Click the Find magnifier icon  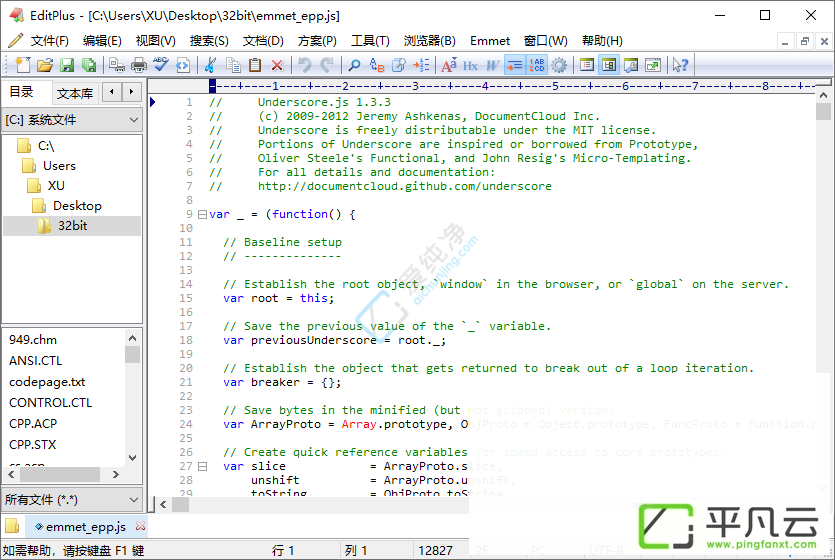click(x=354, y=65)
